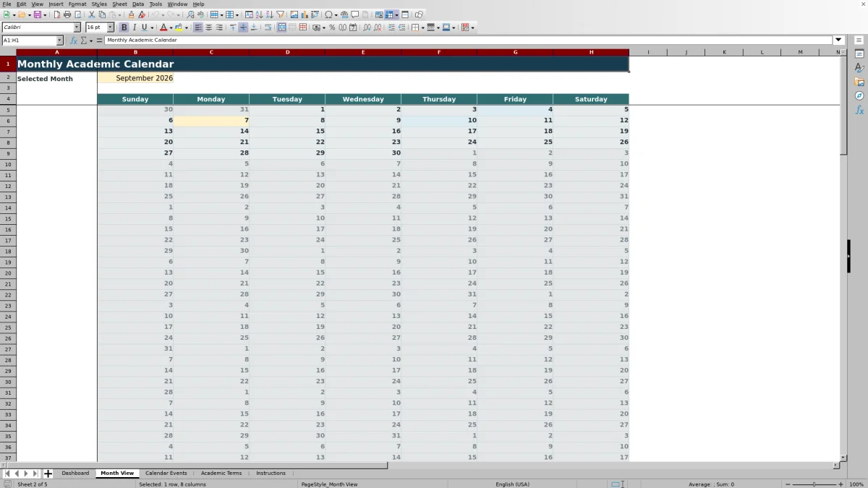Select the Wednesday column header cell
Screen dimensions: 868x488
[363, 99]
